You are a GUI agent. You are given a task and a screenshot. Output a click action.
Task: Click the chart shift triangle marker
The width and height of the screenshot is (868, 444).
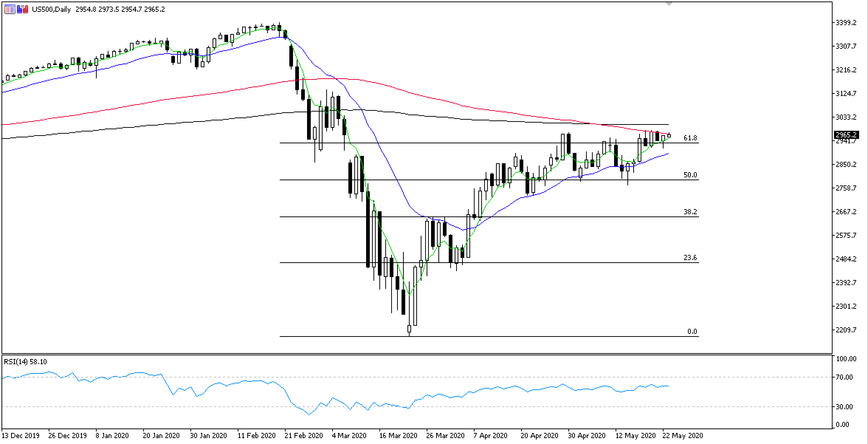[669, 4]
